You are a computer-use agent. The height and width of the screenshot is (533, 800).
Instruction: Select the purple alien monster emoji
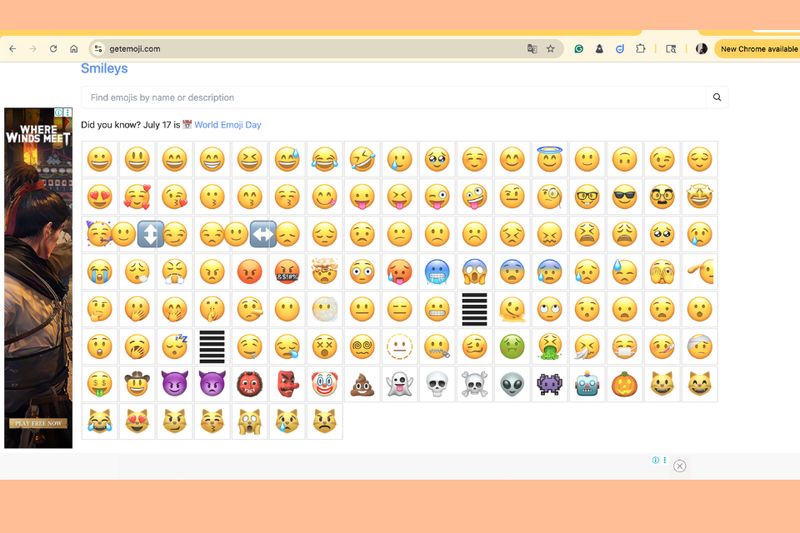549,384
